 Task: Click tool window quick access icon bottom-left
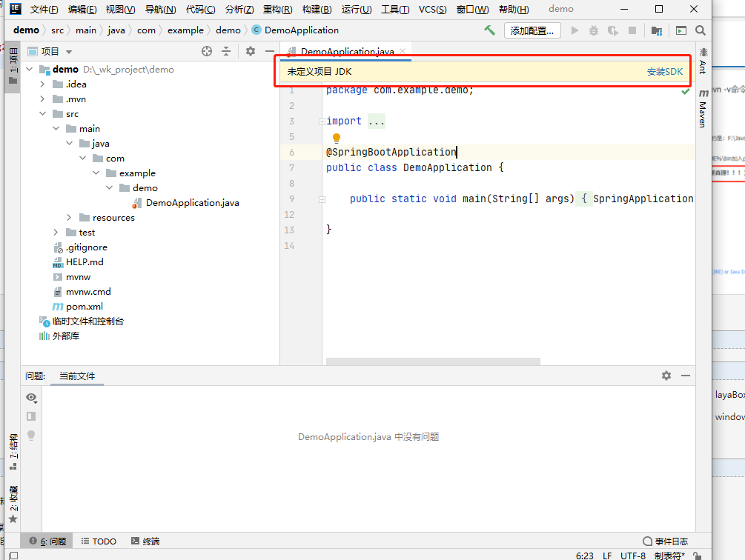pyautogui.click(x=14, y=556)
